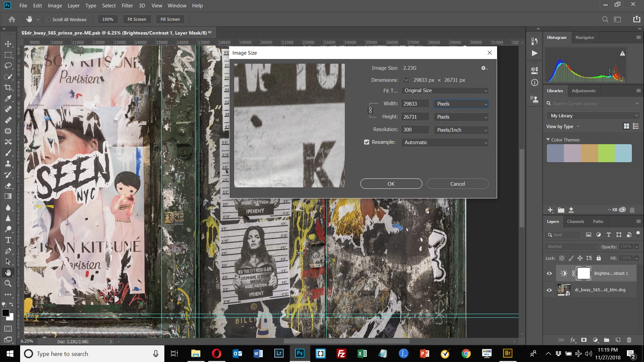Select the Lasso tool
644x362 pixels.
point(8,66)
